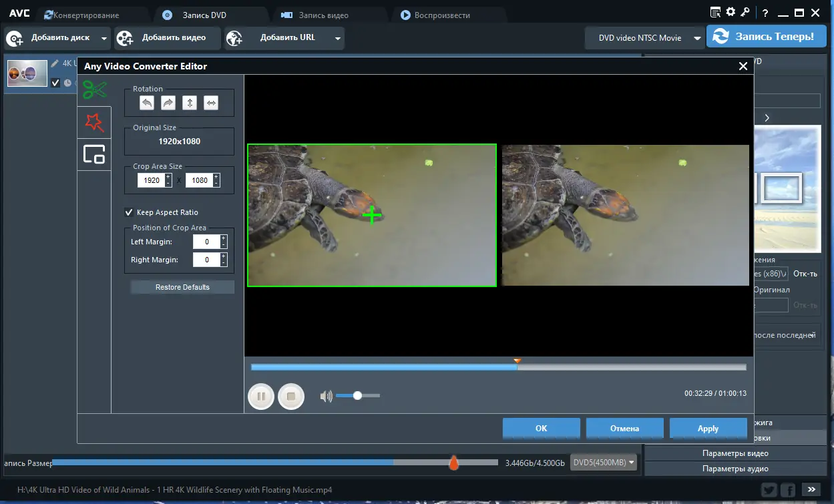Open the effects tab with red star icon
Image resolution: width=834 pixels, height=504 pixels.
click(94, 121)
